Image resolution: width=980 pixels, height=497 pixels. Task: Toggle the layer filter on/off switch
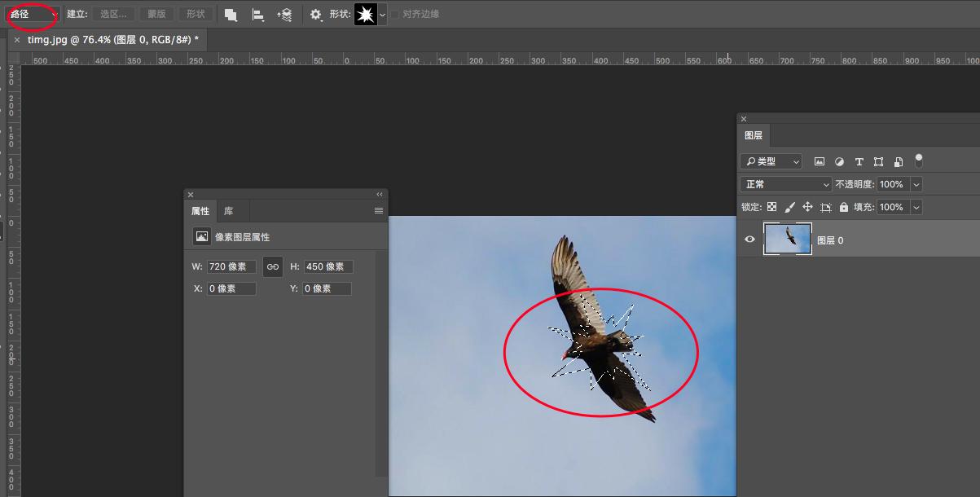click(919, 161)
